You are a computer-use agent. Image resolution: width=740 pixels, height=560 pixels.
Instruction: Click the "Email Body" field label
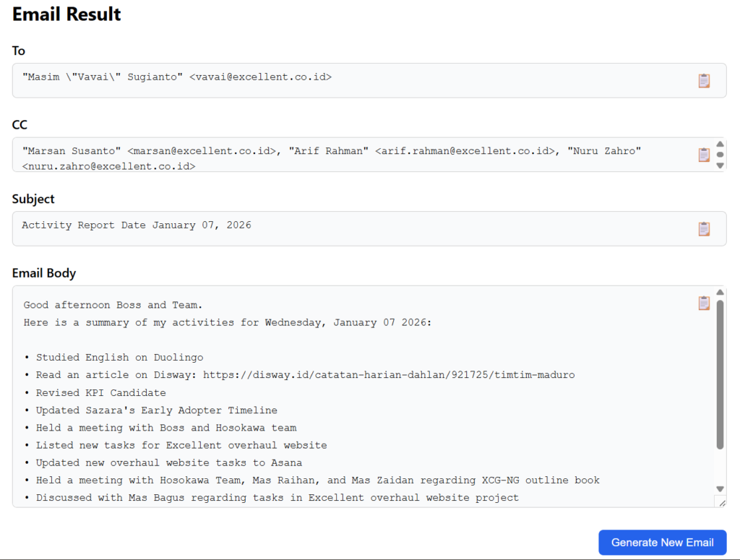click(44, 273)
